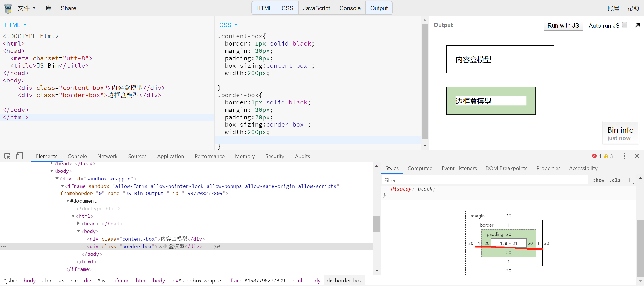Screen dimensions: 644x286
Task: Collapse the inner html node in iframe
Action: click(73, 216)
